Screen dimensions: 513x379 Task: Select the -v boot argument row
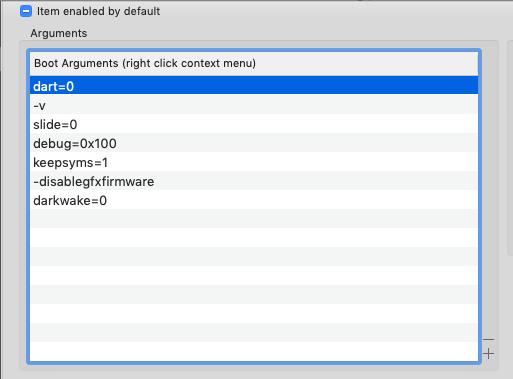click(254, 105)
